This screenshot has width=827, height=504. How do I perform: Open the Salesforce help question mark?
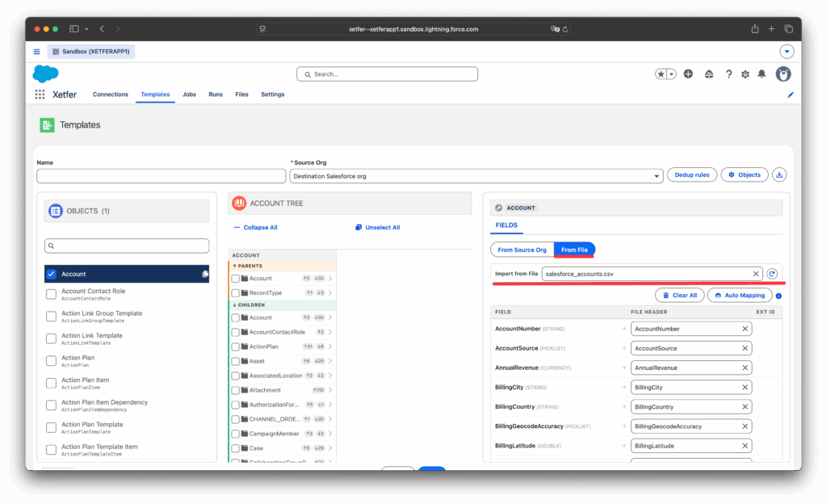click(728, 74)
